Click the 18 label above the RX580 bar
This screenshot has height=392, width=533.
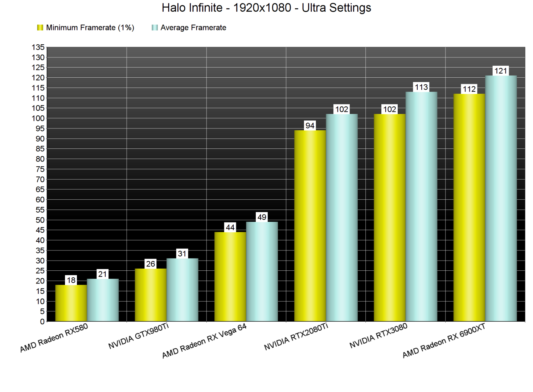tap(71, 280)
